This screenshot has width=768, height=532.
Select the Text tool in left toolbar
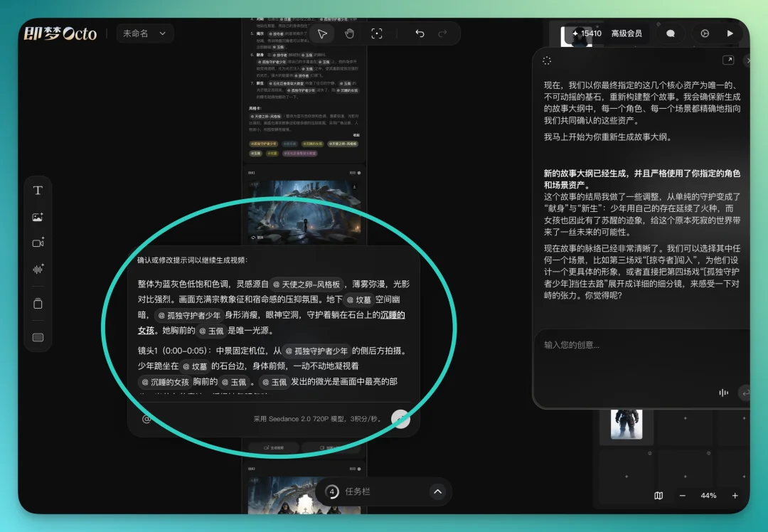pos(38,190)
